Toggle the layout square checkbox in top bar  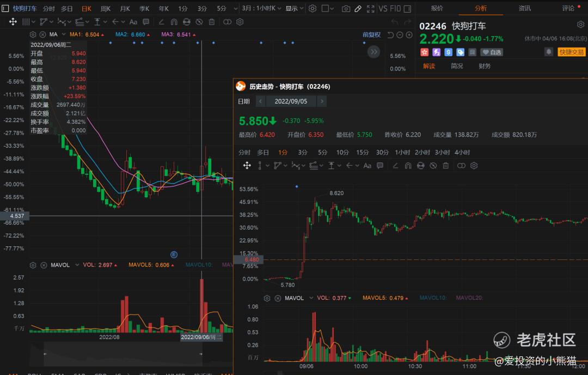point(325,8)
